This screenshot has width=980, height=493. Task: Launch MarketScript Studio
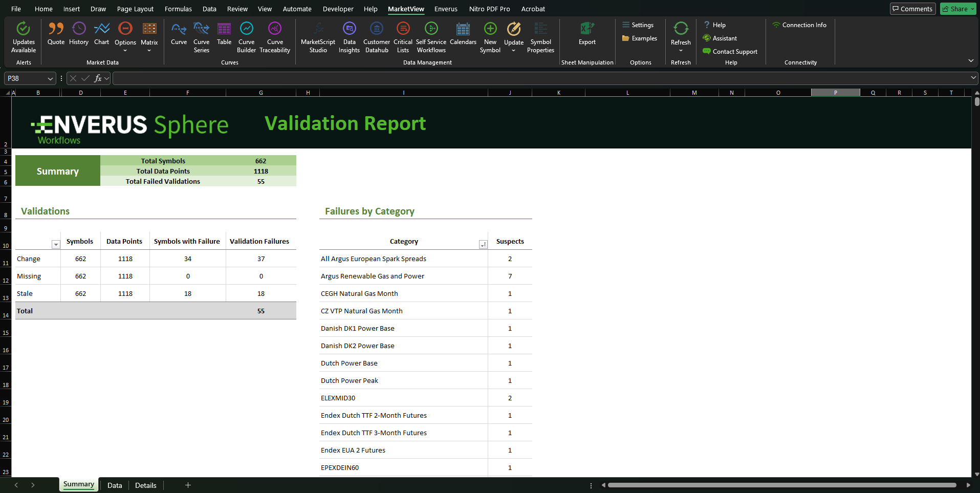pos(318,37)
